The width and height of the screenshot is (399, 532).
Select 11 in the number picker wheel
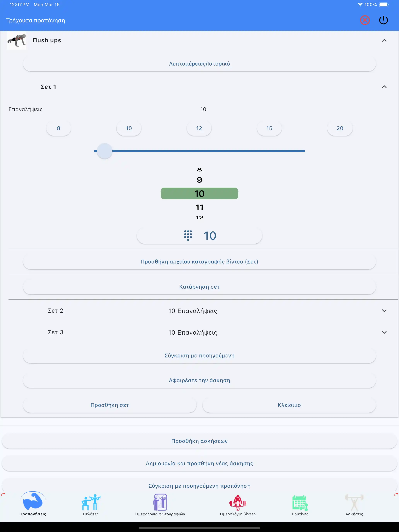click(199, 207)
